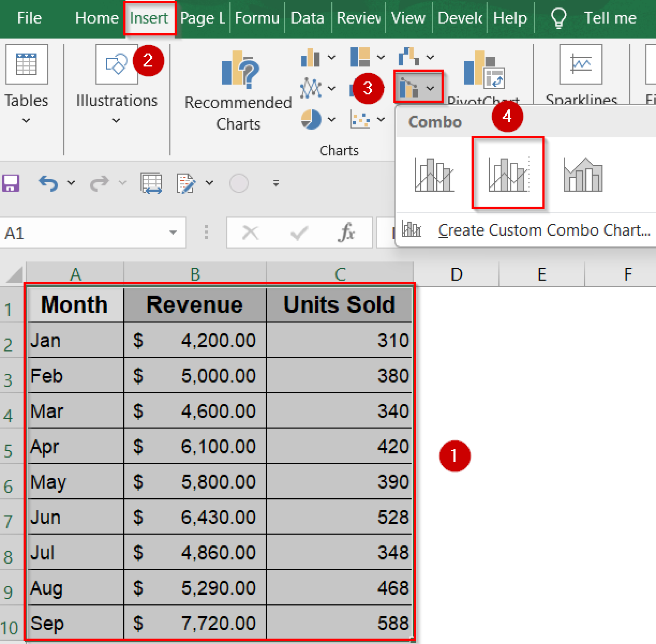This screenshot has height=644, width=656.
Task: Select cell D5 in the worksheet
Action: (x=457, y=446)
